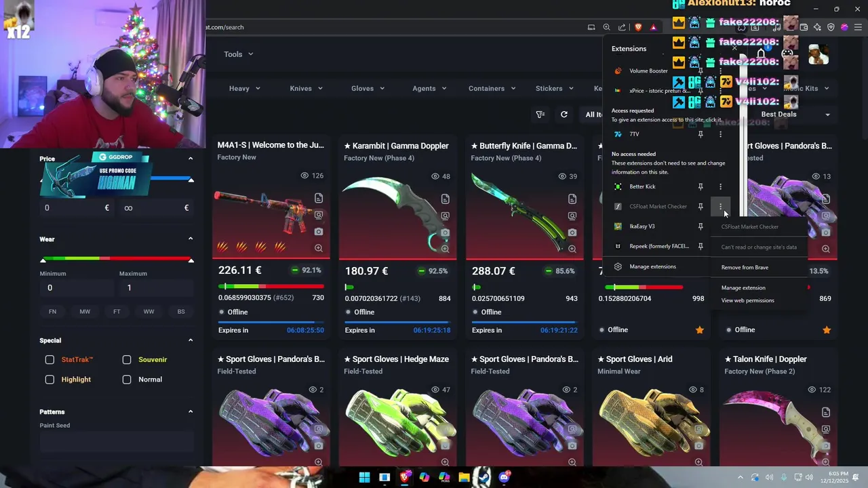
Task: Expand the Agents category dropdown
Action: point(430,88)
